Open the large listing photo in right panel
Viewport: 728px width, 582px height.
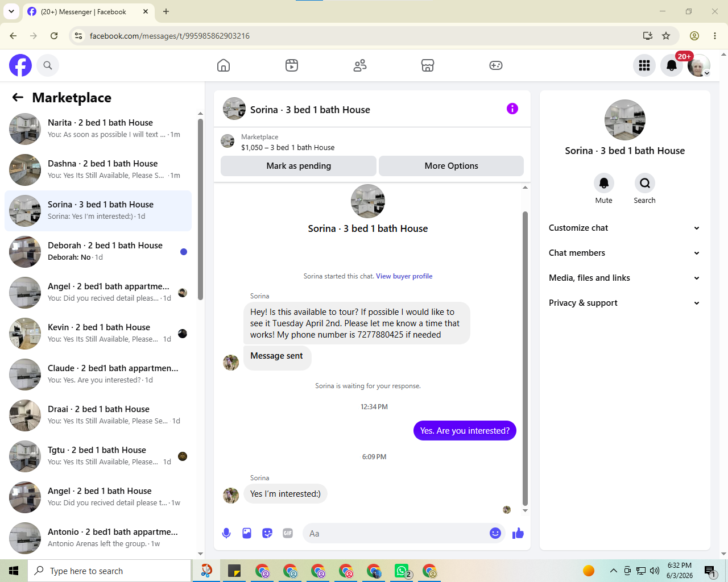625,120
